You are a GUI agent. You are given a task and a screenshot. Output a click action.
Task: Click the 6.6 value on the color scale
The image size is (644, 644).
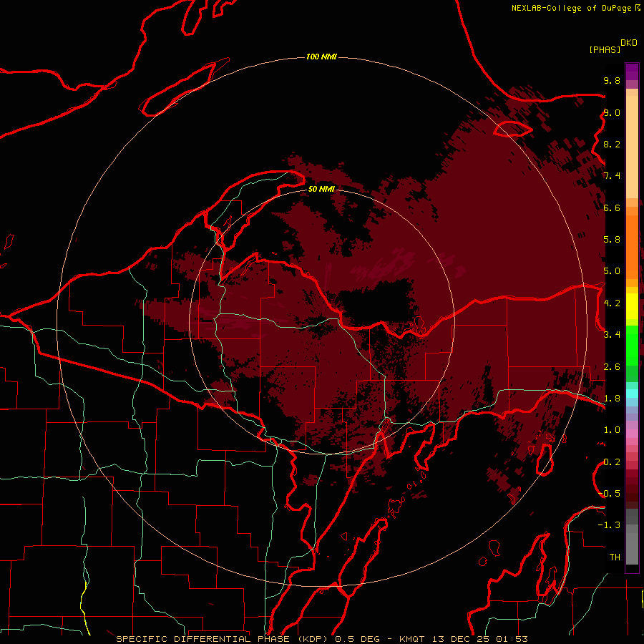point(612,208)
